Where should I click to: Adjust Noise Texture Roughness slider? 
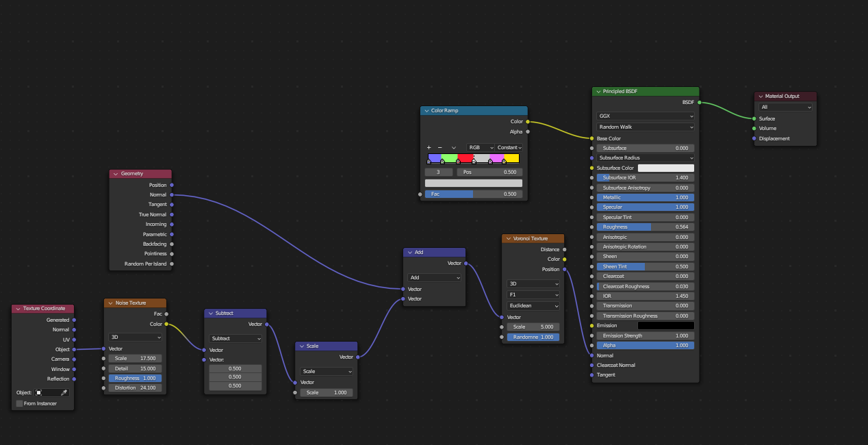point(135,378)
